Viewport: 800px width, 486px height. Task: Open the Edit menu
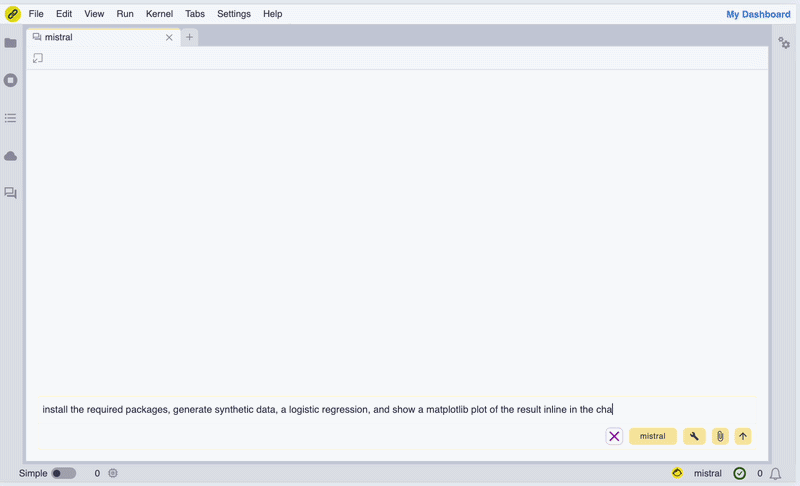tap(64, 14)
